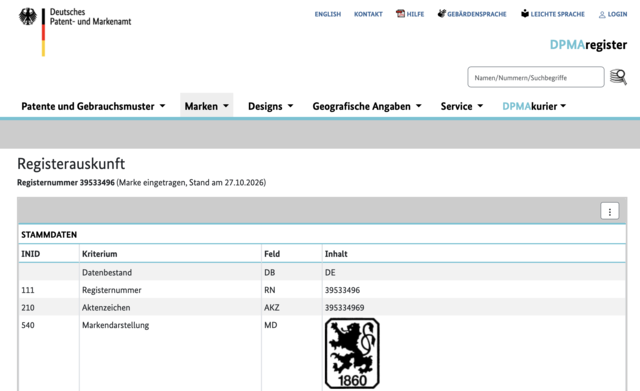Open LEICHTE SPRACHE link text
This screenshot has width=640, height=391.
tap(558, 14)
